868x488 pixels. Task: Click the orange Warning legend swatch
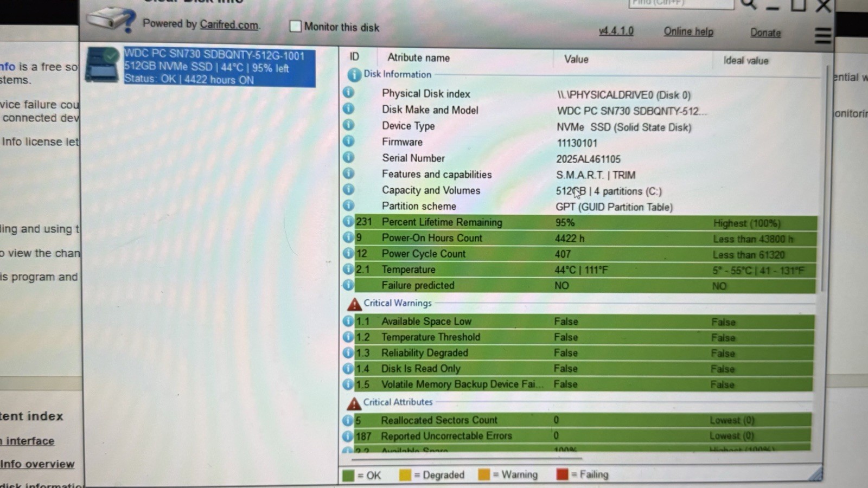coord(483,474)
